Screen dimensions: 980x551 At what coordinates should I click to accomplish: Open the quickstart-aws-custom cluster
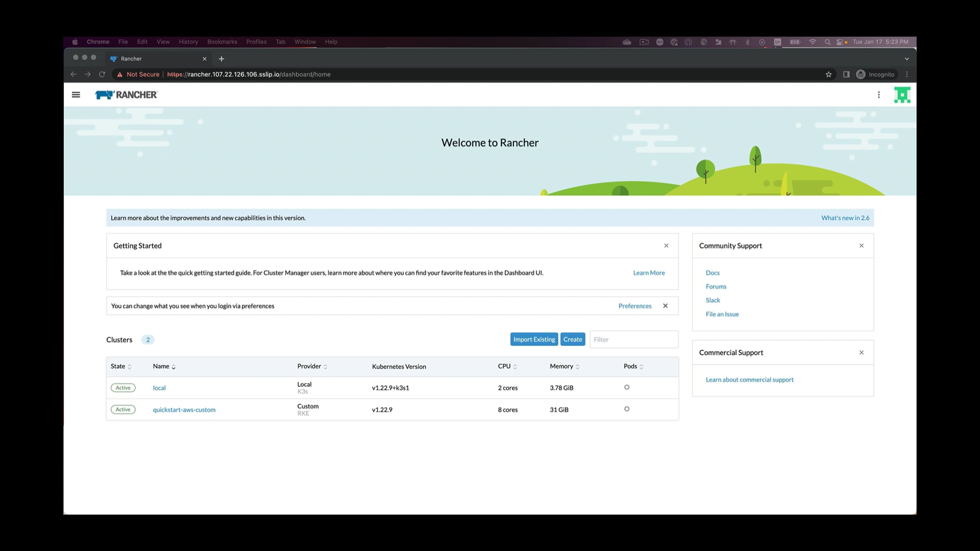pos(184,410)
